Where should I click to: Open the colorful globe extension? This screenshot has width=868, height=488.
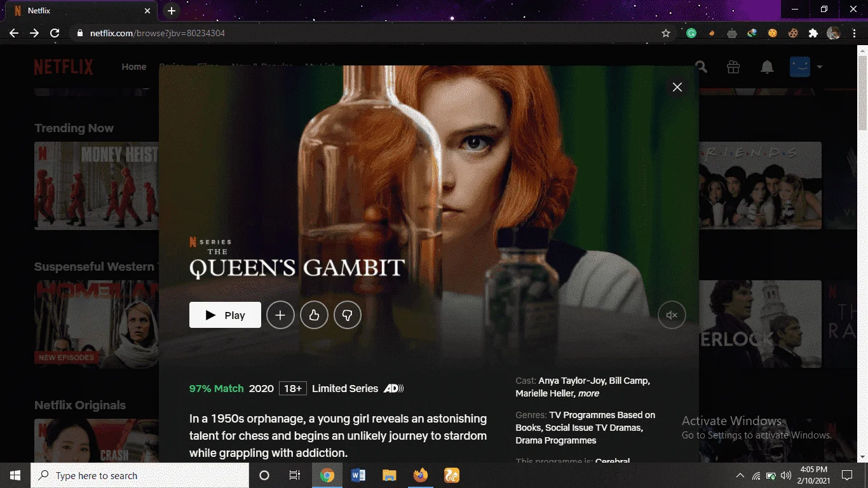(752, 33)
